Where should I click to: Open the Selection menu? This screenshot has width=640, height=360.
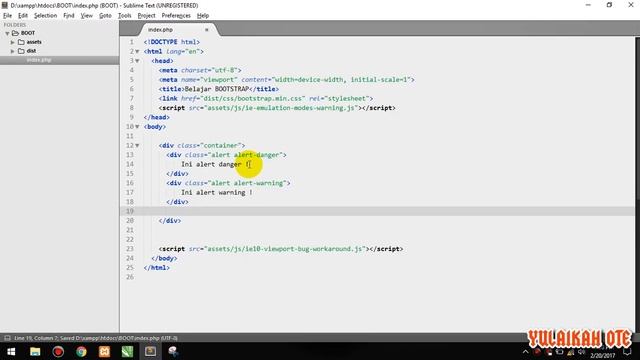(45, 16)
